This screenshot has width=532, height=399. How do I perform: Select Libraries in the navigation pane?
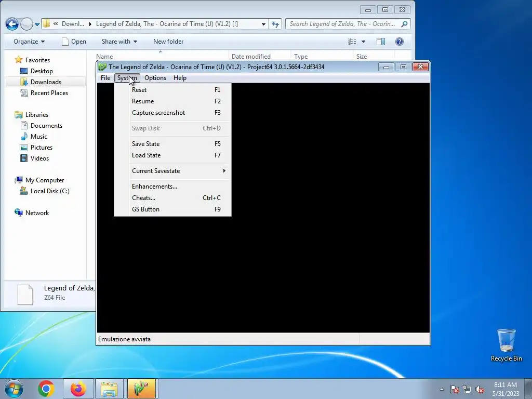(37, 115)
